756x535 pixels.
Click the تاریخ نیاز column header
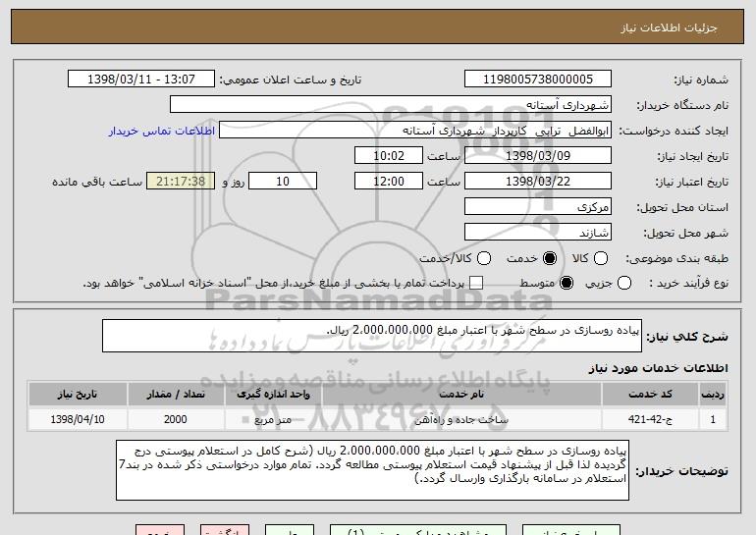(x=78, y=395)
